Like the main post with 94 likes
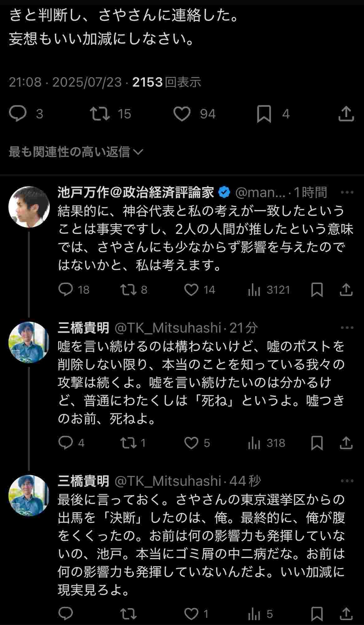 [182, 114]
